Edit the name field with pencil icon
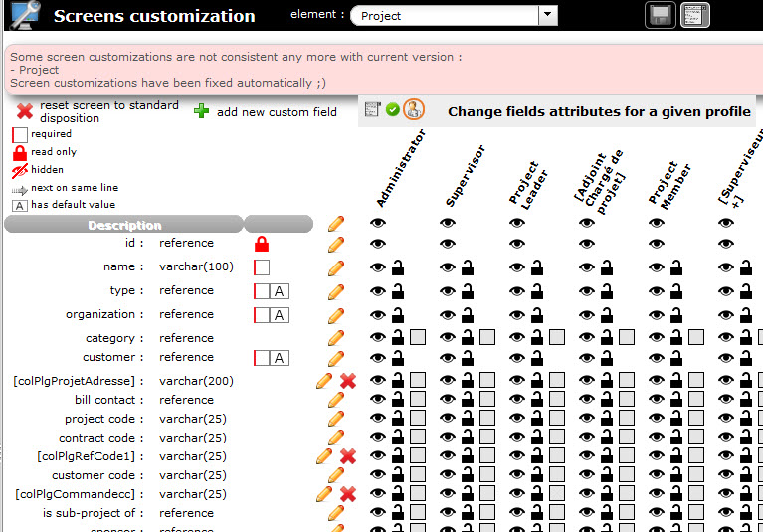This screenshot has height=532, width=763. point(336,267)
